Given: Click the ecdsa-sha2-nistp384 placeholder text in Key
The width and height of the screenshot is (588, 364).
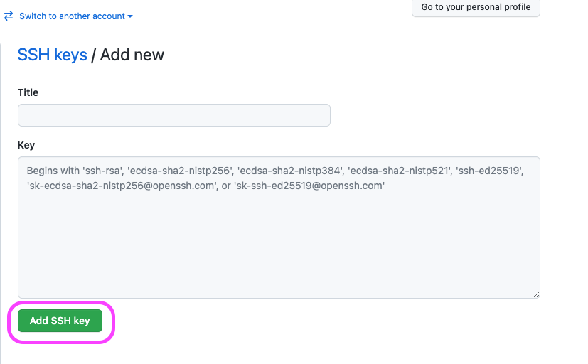Looking at the screenshot, I should (291, 171).
